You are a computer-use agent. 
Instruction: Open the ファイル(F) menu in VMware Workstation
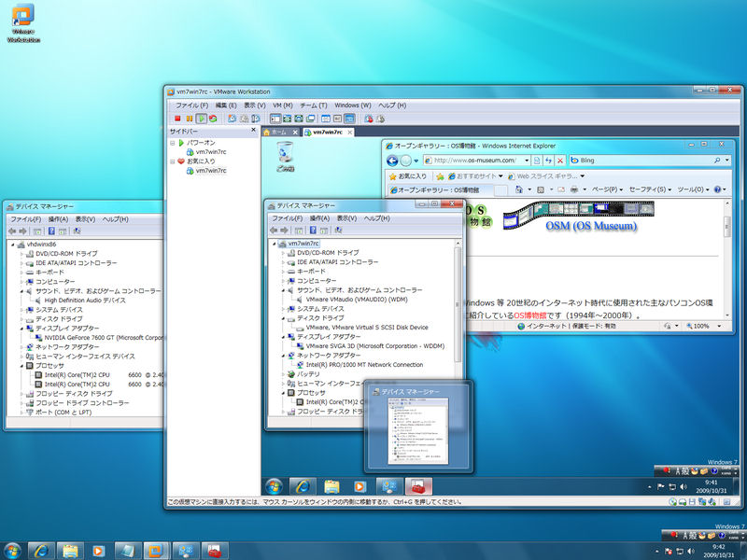tap(191, 105)
